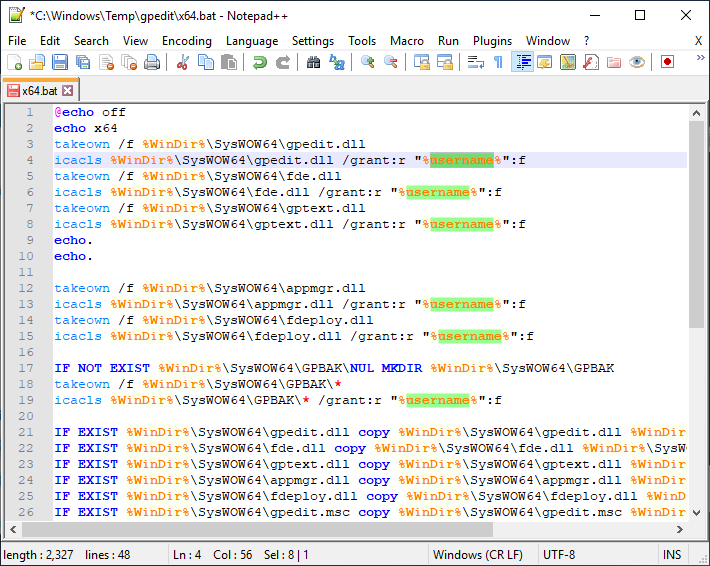Click the vertical scrollbar down arrow

(696, 512)
